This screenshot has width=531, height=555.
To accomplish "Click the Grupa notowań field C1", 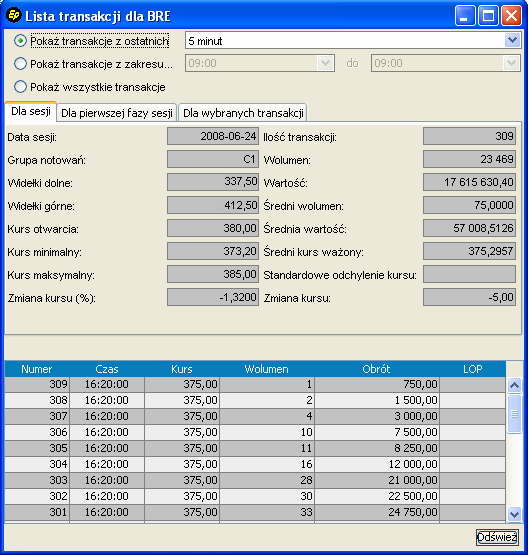I will tap(213, 159).
